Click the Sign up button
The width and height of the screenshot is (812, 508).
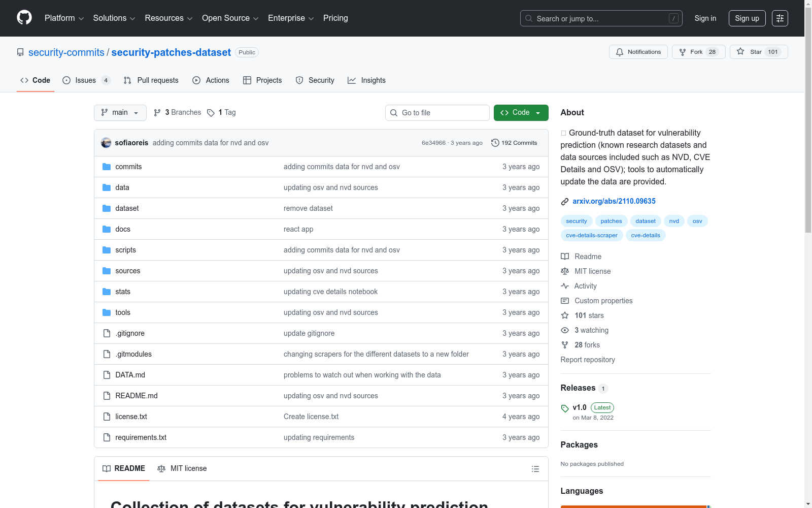(x=747, y=18)
